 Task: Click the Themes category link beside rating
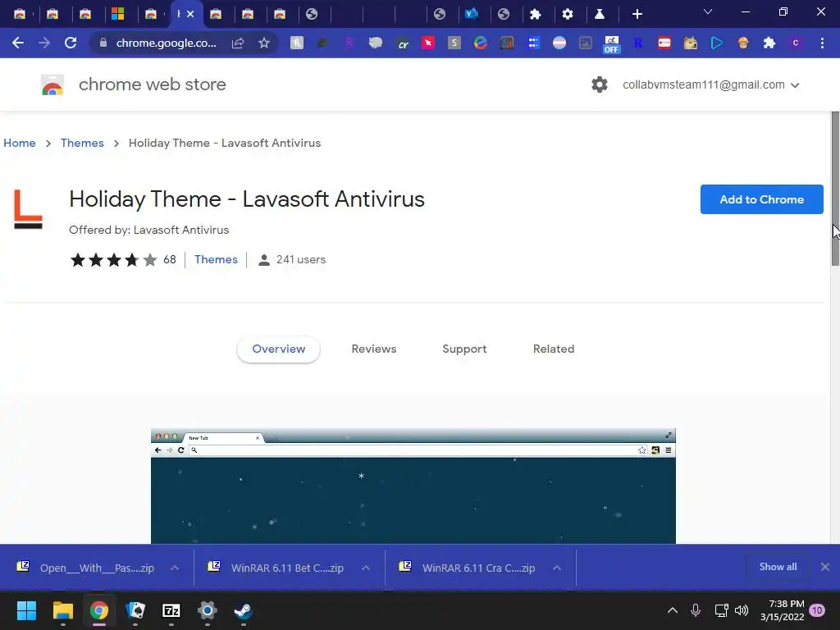point(216,259)
